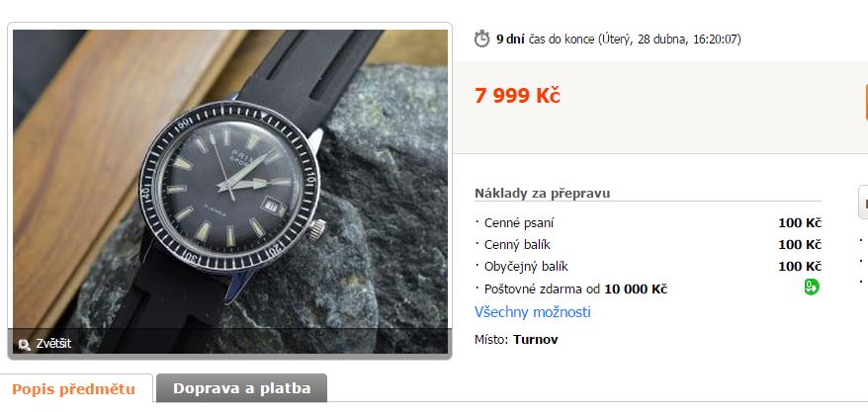868x412 pixels.
Task: Open the Popis předmětu tab
Action: click(x=76, y=388)
